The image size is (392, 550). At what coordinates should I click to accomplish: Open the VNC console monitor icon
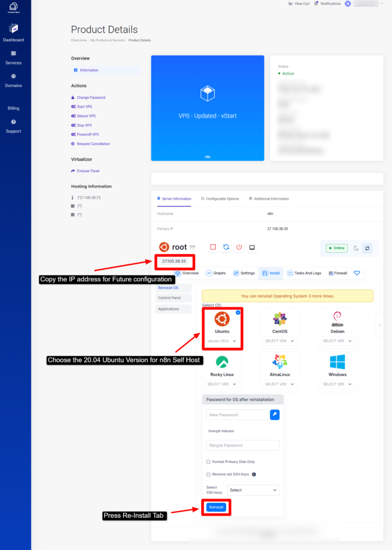(x=252, y=247)
